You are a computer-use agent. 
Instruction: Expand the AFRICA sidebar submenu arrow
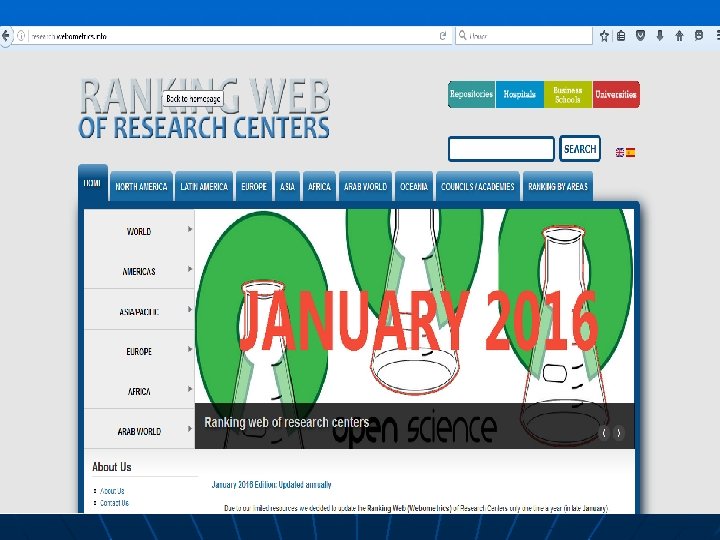[x=190, y=389]
